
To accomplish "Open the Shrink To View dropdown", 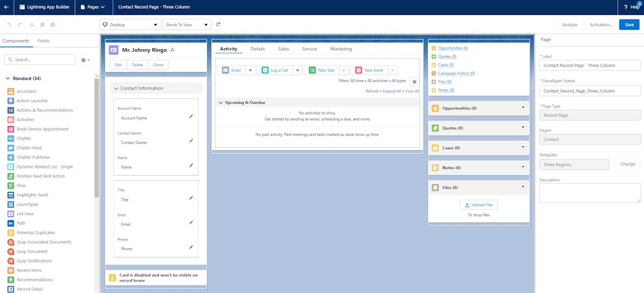I will pyautogui.click(x=187, y=24).
